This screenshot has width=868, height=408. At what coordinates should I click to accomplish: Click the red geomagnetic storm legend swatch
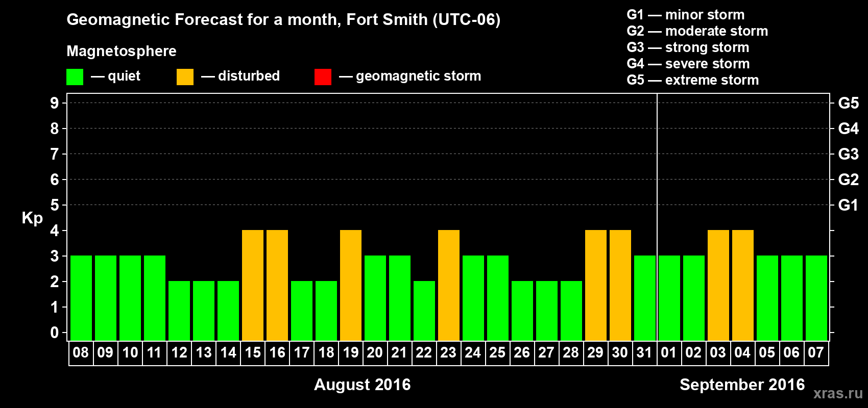pos(323,77)
